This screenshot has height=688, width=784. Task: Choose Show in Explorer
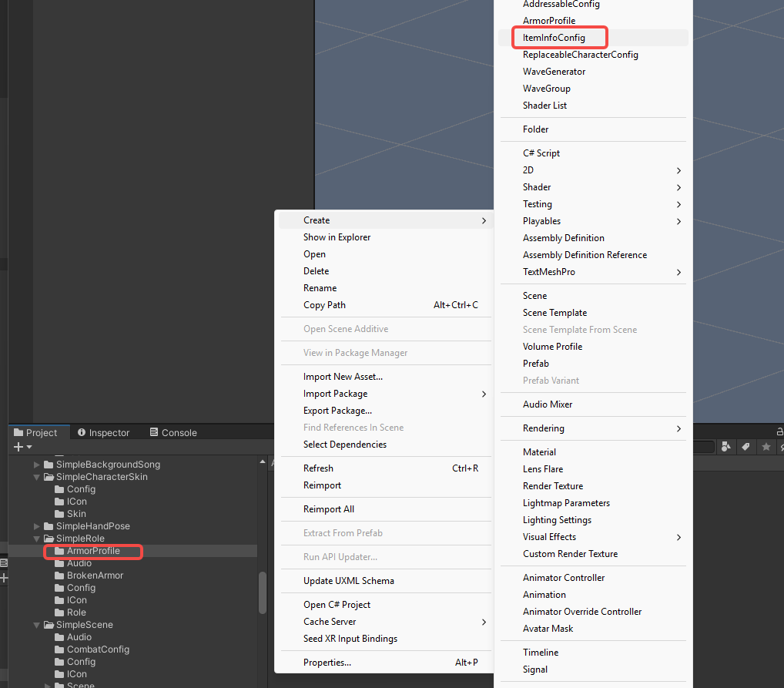point(386,237)
